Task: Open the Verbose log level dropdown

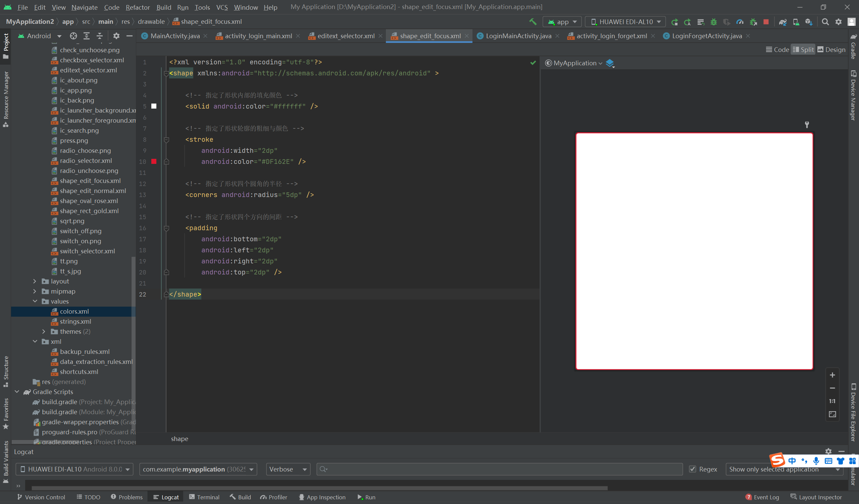Action: tap(288, 469)
